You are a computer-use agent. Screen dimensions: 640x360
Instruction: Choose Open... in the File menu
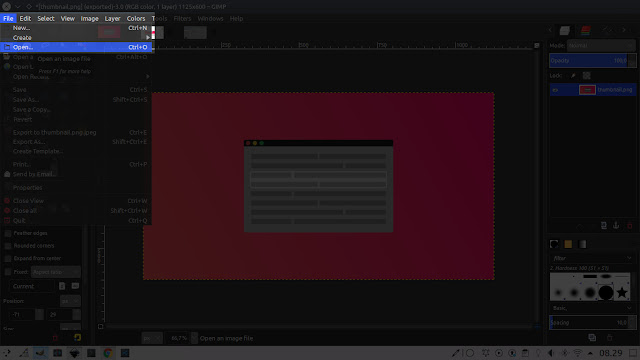click(x=76, y=47)
